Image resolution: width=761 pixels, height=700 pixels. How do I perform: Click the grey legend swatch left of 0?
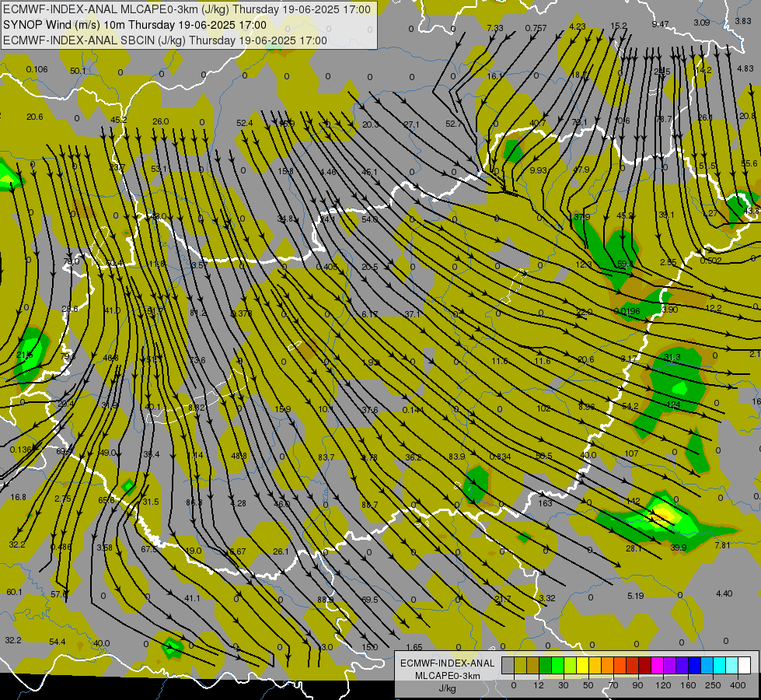tap(508, 665)
